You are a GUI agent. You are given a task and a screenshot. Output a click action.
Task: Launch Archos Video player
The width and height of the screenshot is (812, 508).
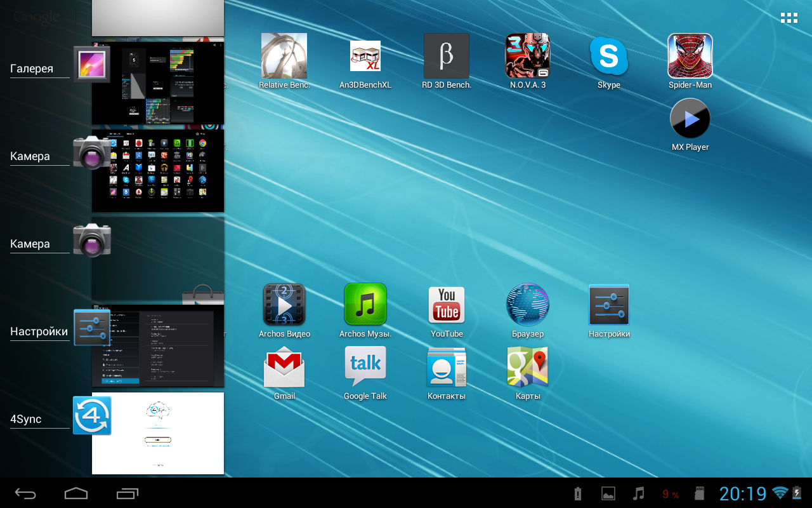pos(284,310)
